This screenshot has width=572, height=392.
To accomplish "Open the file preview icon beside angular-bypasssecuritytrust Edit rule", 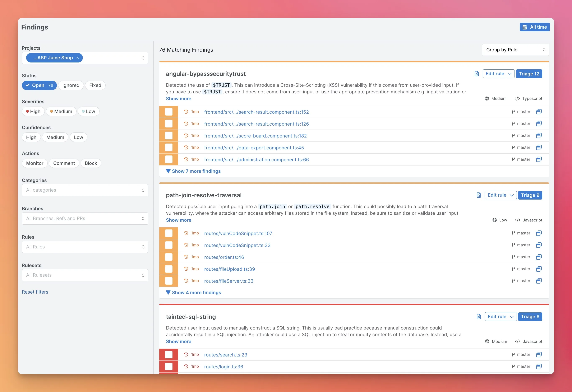I will (476, 74).
